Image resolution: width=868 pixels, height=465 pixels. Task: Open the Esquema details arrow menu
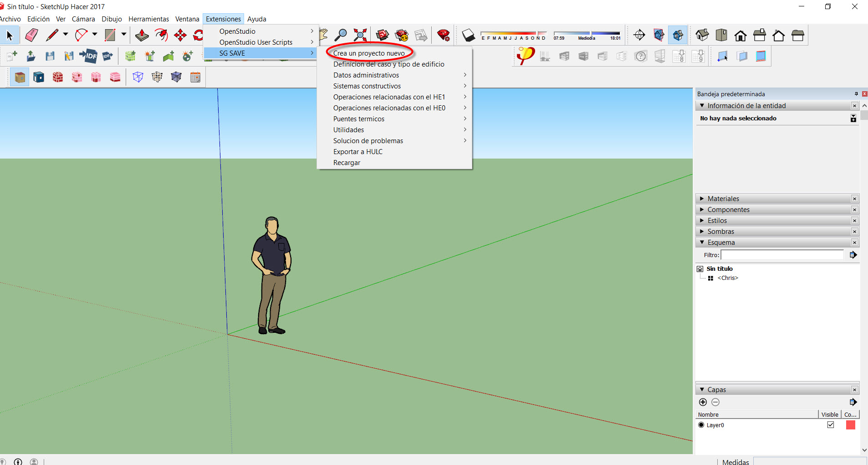click(853, 255)
